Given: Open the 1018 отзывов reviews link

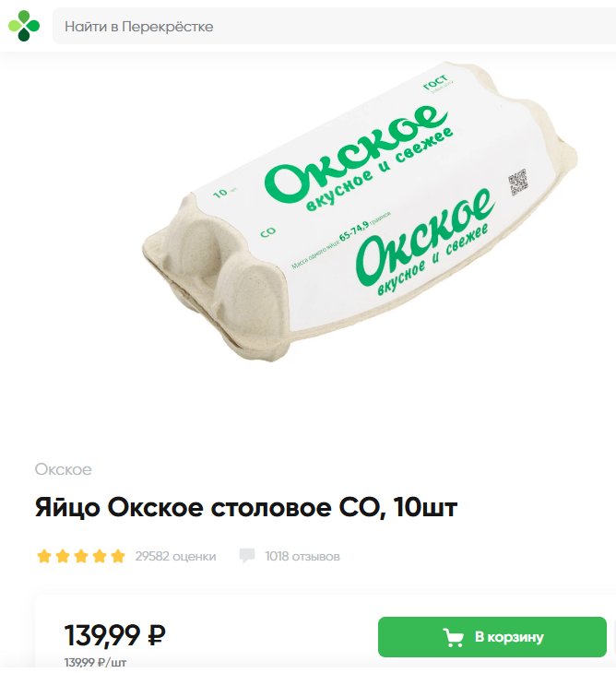Looking at the screenshot, I should 302,556.
